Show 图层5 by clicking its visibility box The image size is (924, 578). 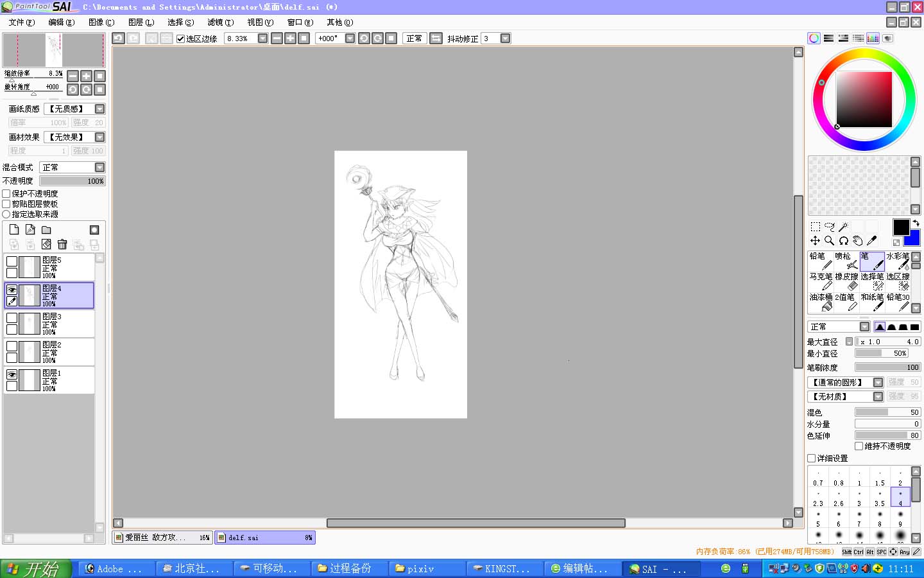point(12,261)
